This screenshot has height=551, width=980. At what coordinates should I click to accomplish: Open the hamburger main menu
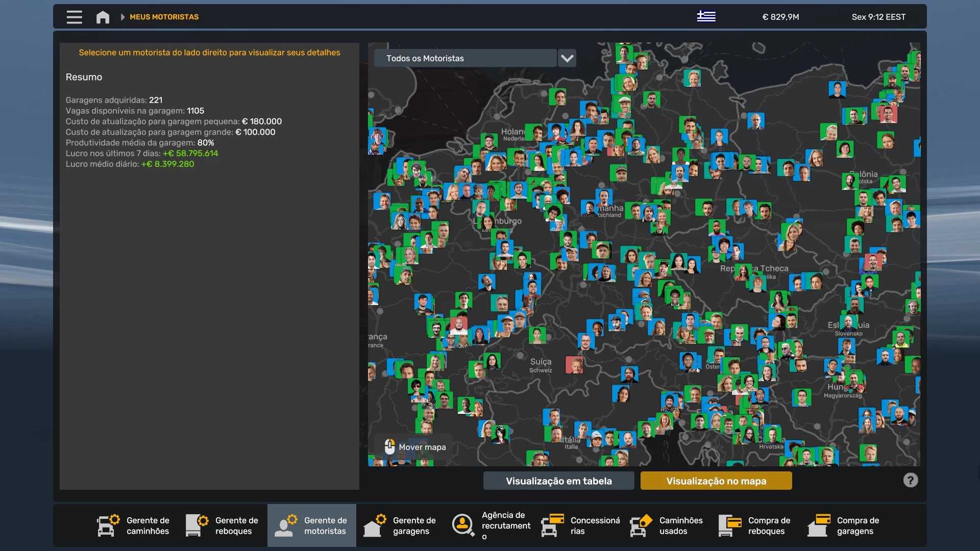coord(74,17)
